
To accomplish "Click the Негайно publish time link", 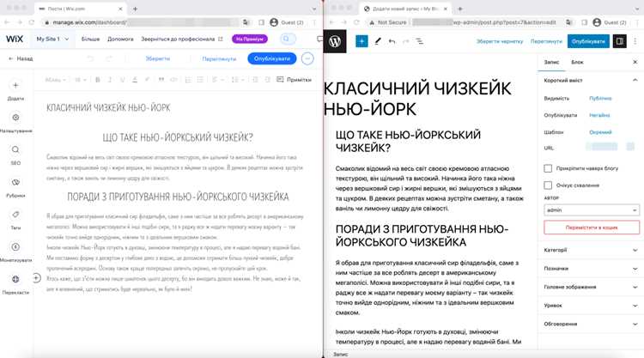I will [x=599, y=115].
